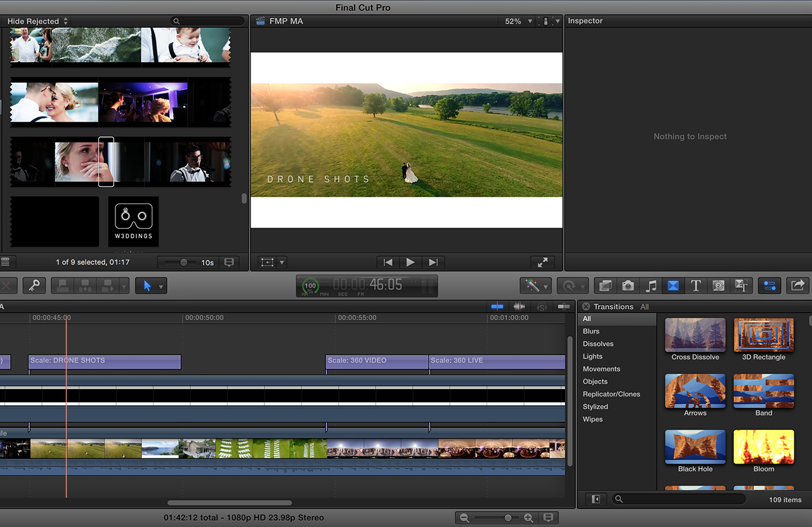Open the Effects browser icon
812x527 pixels.
point(605,286)
